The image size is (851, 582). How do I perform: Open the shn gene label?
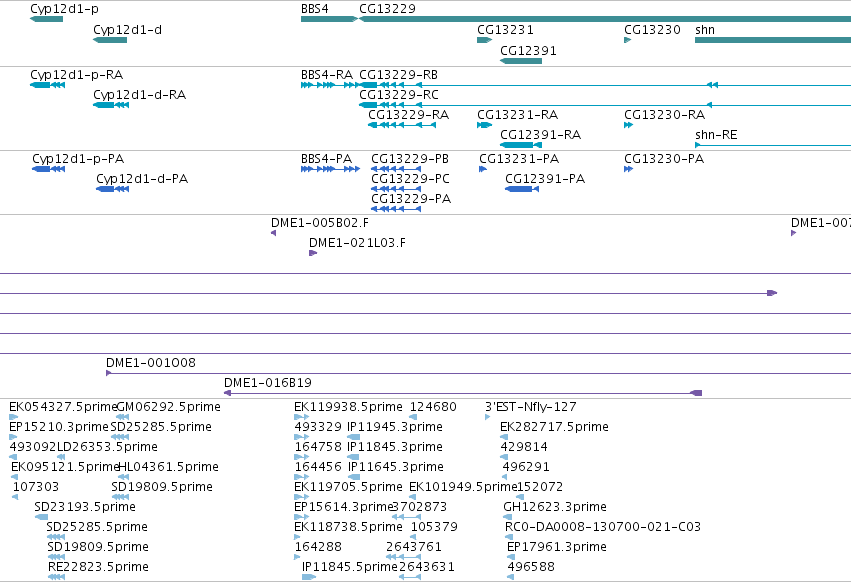[x=705, y=30]
